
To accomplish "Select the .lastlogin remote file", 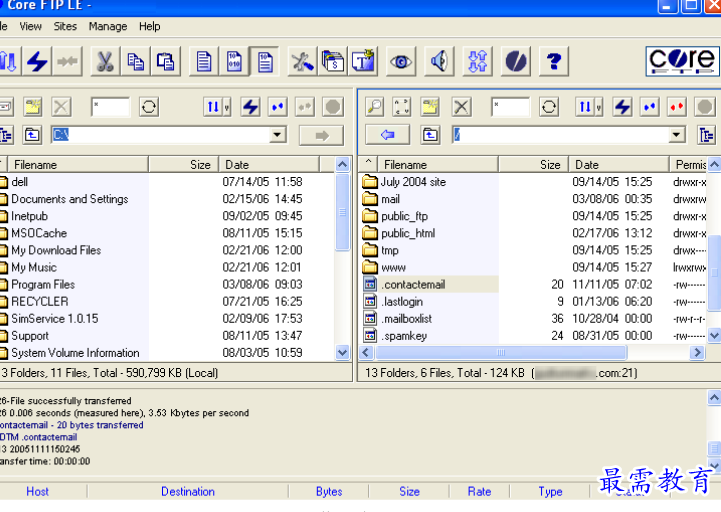I will click(402, 302).
